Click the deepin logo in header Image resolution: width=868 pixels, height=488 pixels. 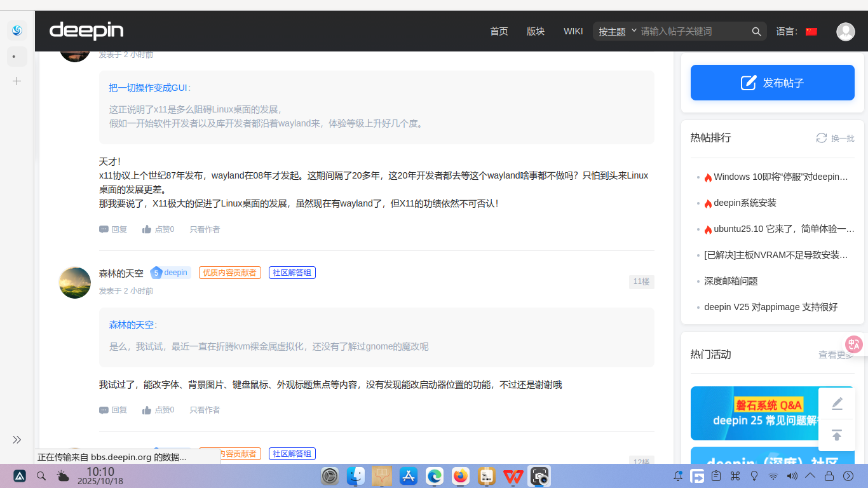[x=86, y=30]
